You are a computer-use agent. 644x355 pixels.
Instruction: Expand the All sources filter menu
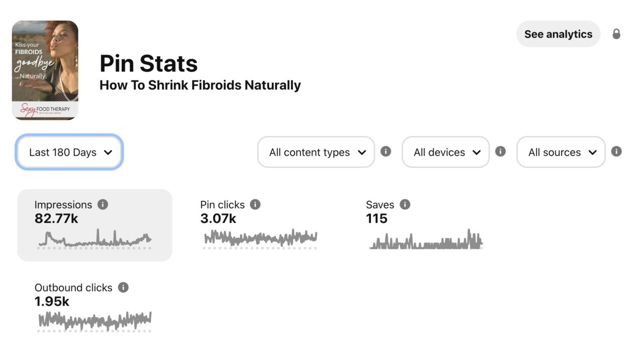560,152
